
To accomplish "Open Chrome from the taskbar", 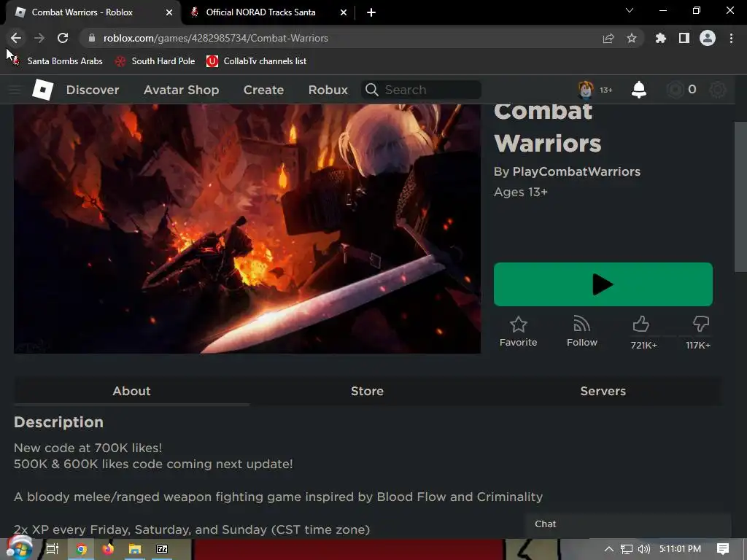I will pos(82,549).
